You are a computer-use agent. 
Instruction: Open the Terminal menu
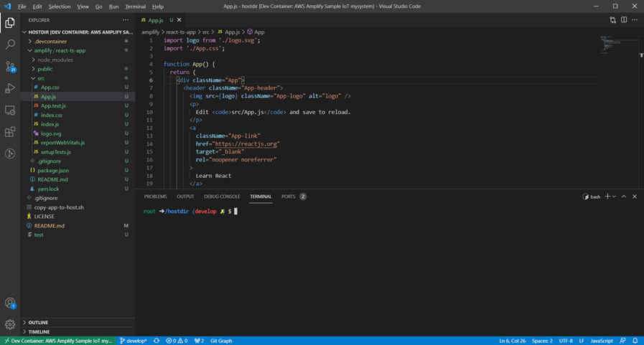click(x=135, y=6)
